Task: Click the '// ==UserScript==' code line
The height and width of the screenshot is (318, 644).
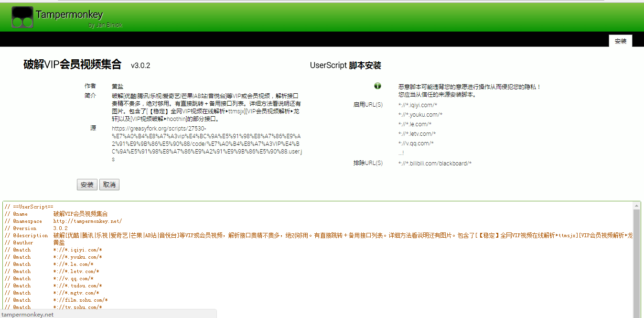Action: (x=29, y=207)
